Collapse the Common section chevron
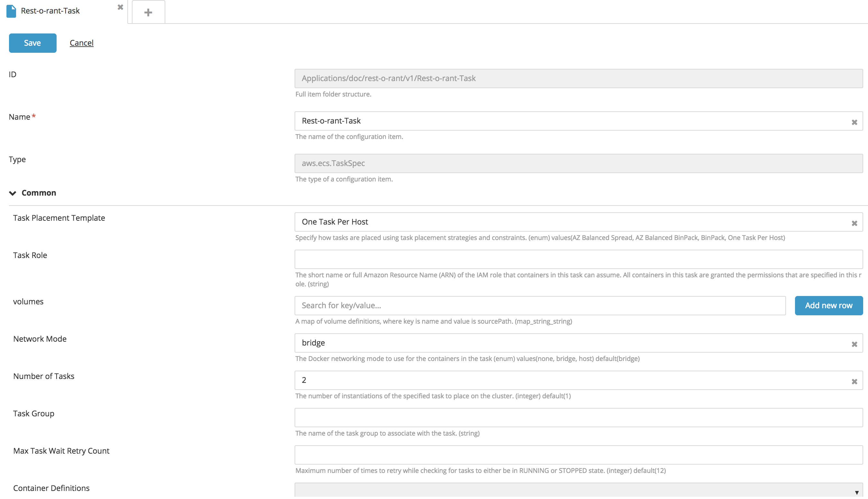 (x=13, y=193)
